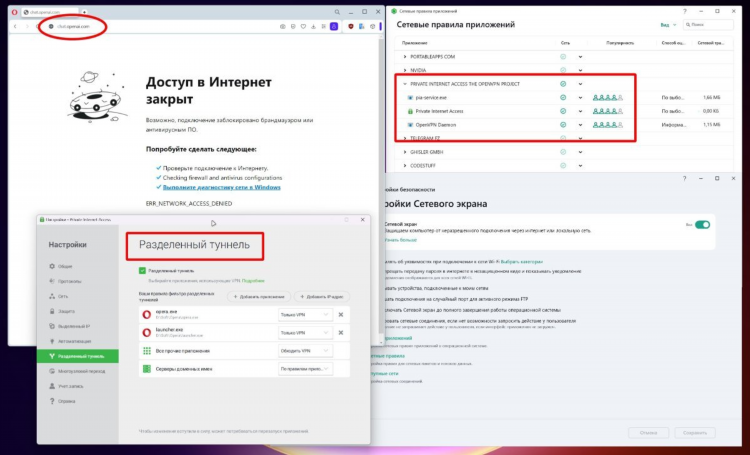The height and width of the screenshot is (455, 750).
Task: Click the red shield ad-blocker icon
Action: [x=351, y=27]
